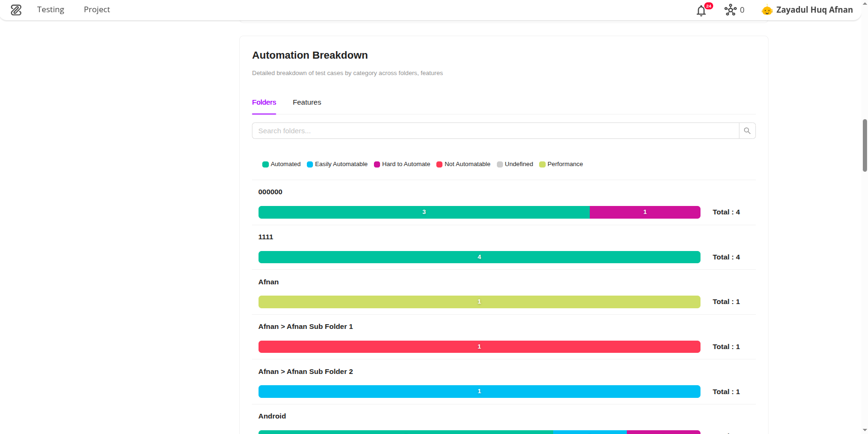Click inside the Search folders input field
Screen dimensions: 868x434
(x=469, y=130)
